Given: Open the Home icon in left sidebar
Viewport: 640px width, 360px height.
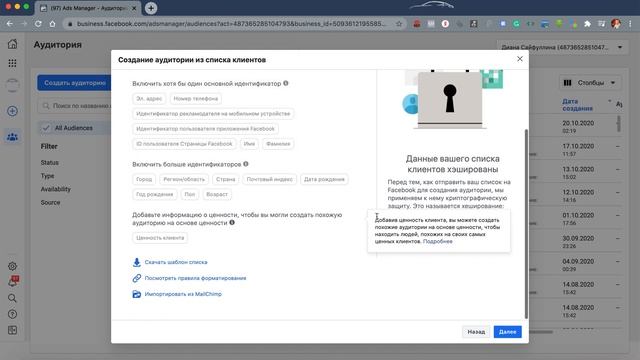Looking at the screenshot, I should point(12,44).
